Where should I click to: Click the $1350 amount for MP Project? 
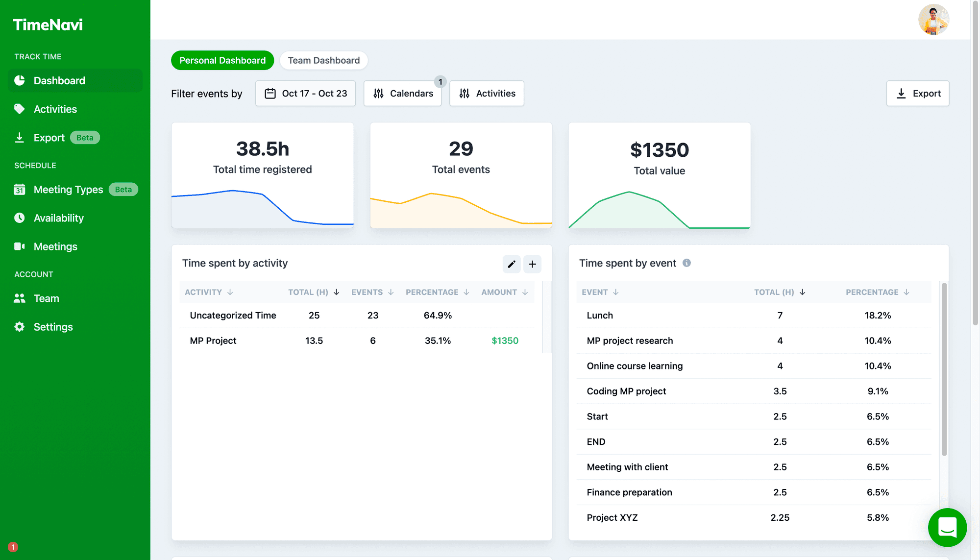[505, 341]
